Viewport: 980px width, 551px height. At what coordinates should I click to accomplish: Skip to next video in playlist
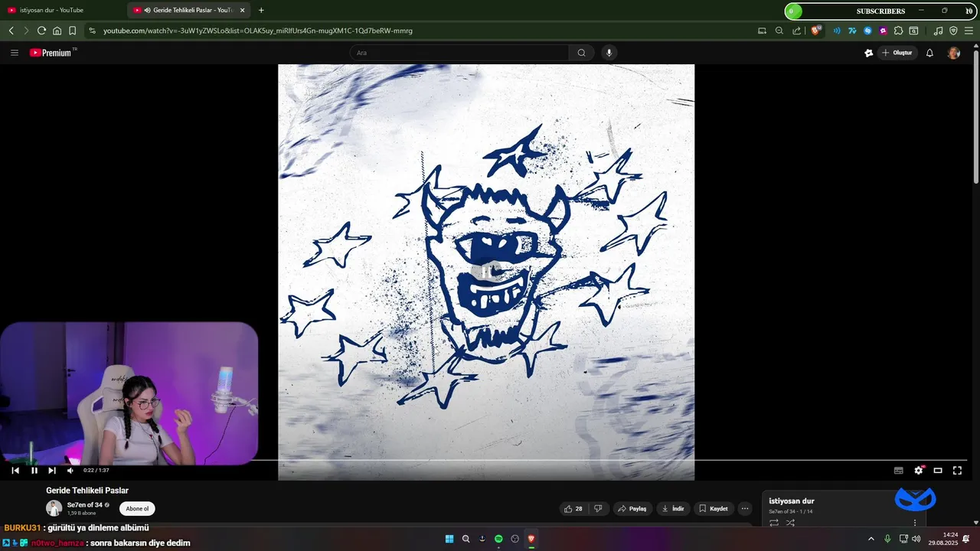52,471
